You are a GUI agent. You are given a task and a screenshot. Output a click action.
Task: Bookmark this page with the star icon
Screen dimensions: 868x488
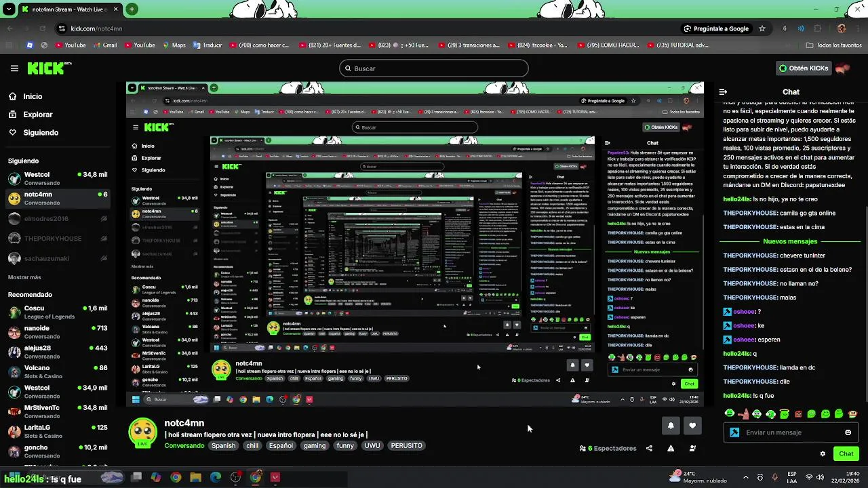click(x=762, y=28)
